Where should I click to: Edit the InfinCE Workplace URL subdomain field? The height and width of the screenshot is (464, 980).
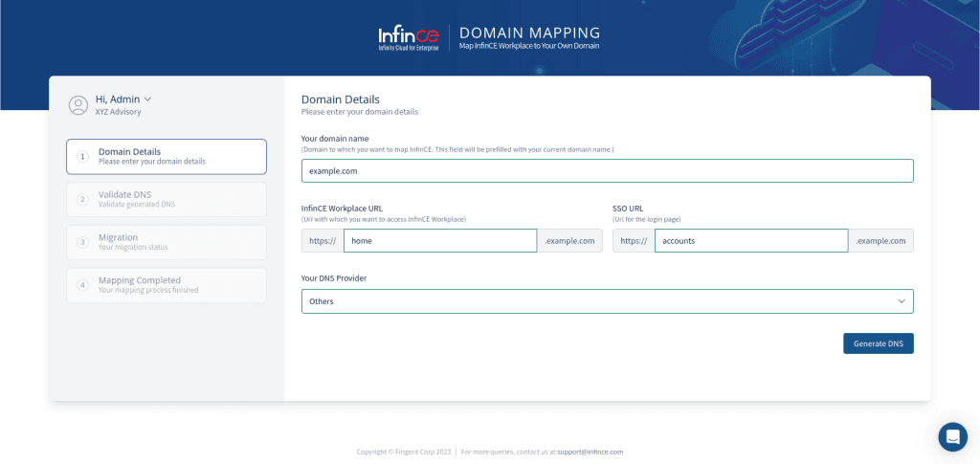440,240
